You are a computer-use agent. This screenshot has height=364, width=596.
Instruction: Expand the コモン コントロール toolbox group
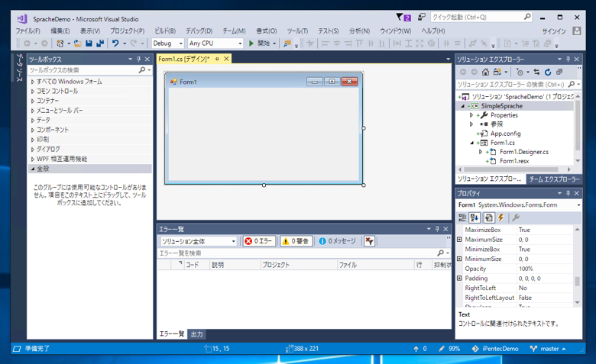pyautogui.click(x=33, y=91)
